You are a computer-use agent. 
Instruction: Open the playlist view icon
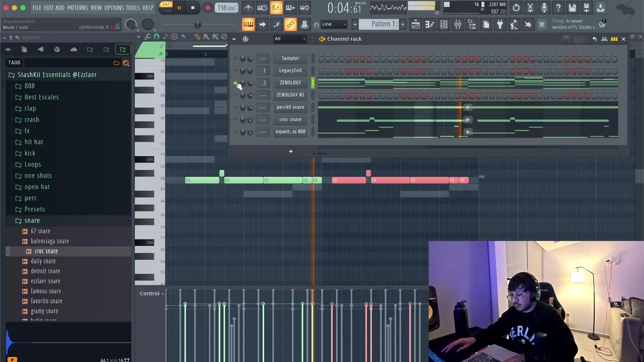[x=416, y=24]
